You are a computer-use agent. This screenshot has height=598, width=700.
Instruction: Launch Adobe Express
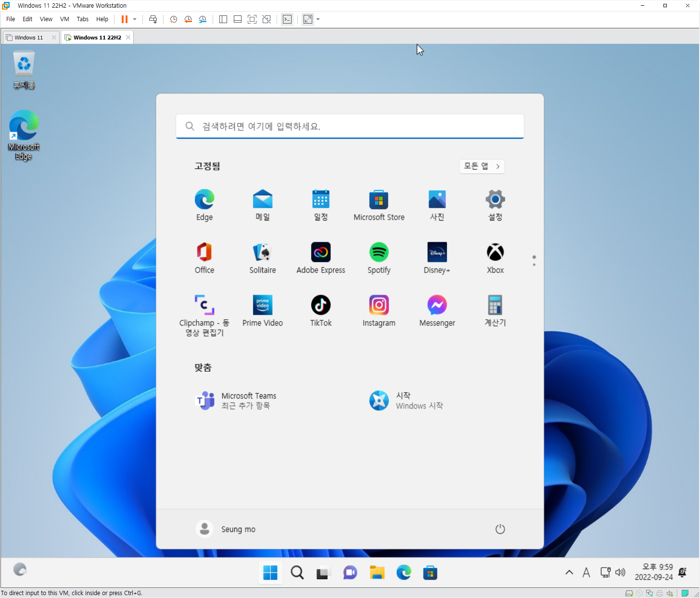321,258
